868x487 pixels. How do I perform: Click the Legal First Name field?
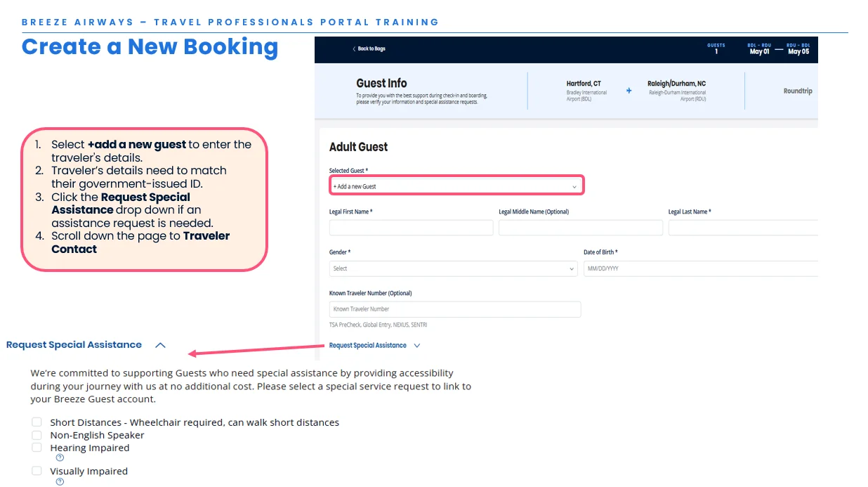pos(411,228)
